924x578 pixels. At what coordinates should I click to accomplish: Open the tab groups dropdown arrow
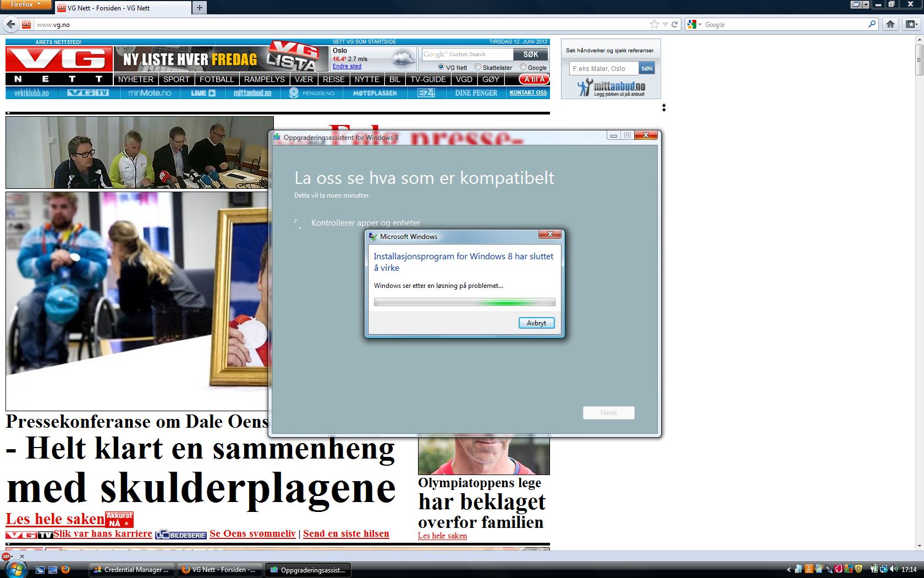pos(866,4)
